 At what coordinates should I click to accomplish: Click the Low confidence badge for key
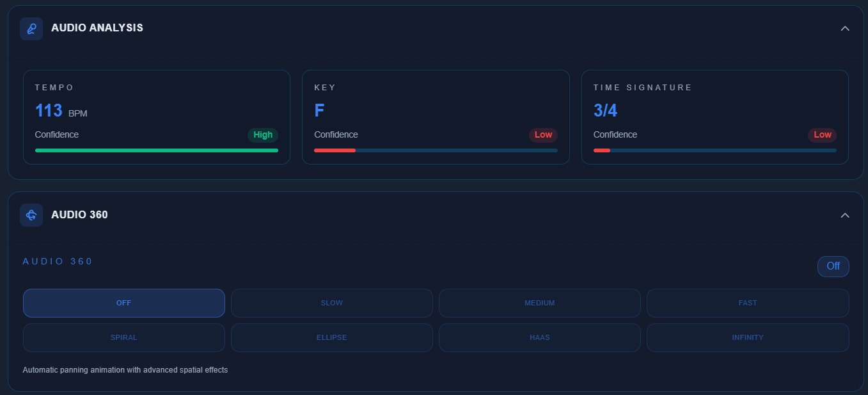[x=543, y=135]
